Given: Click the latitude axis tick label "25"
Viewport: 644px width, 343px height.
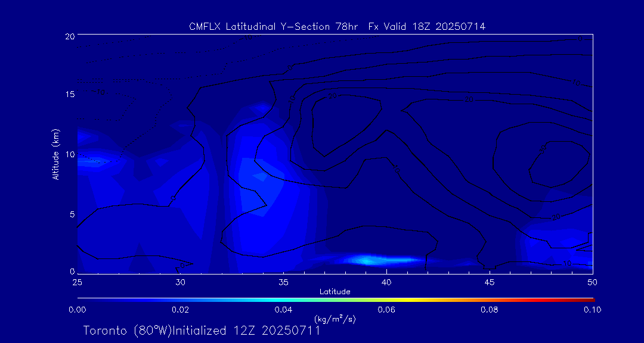Looking at the screenshot, I should click(77, 282).
